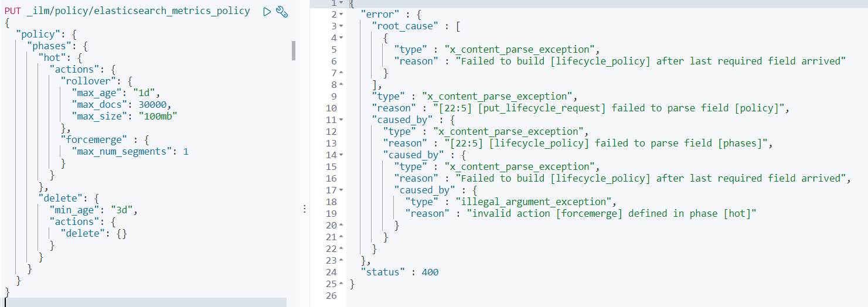This screenshot has width=868, height=307.
Task: Click the editor's bottom horizontal scrollbar
Action: (x=145, y=302)
